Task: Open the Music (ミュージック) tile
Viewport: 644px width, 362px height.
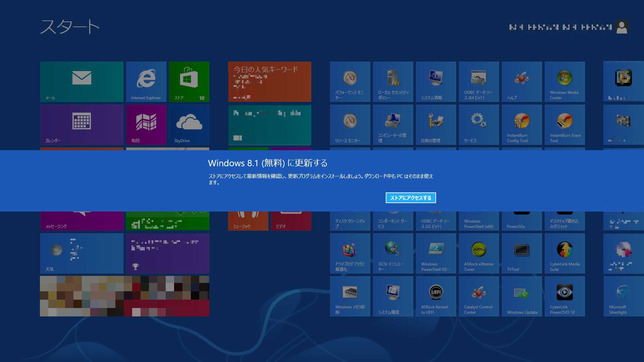Action: pyautogui.click(x=248, y=221)
